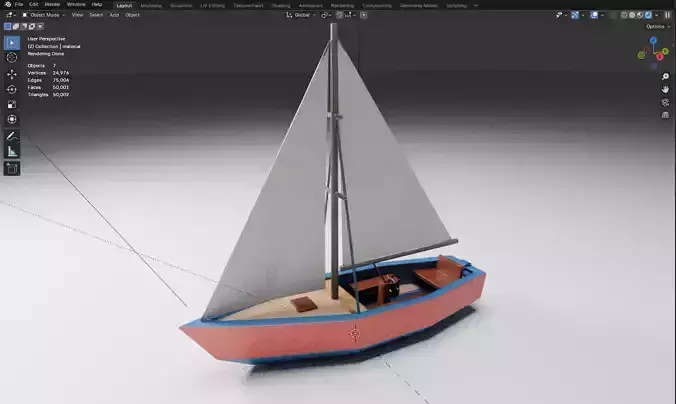Open the overlays settings dropdown arrow

tap(602, 15)
